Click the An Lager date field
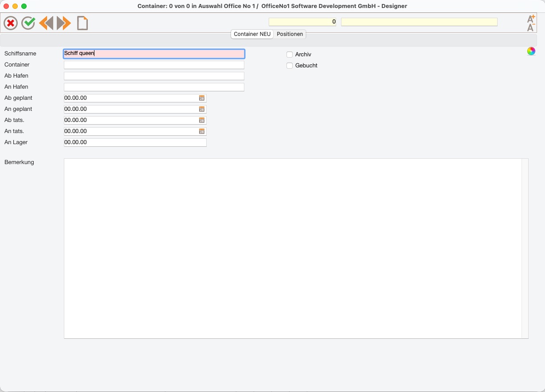 [x=135, y=142]
